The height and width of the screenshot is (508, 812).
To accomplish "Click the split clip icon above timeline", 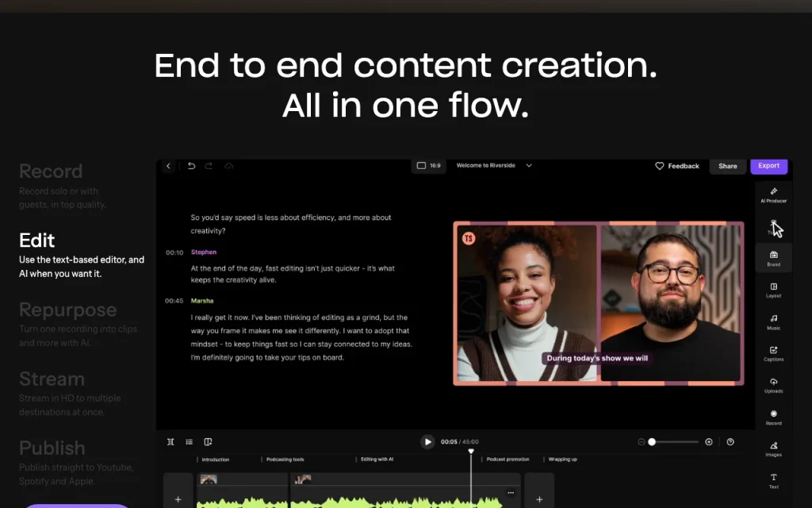I will pyautogui.click(x=170, y=441).
